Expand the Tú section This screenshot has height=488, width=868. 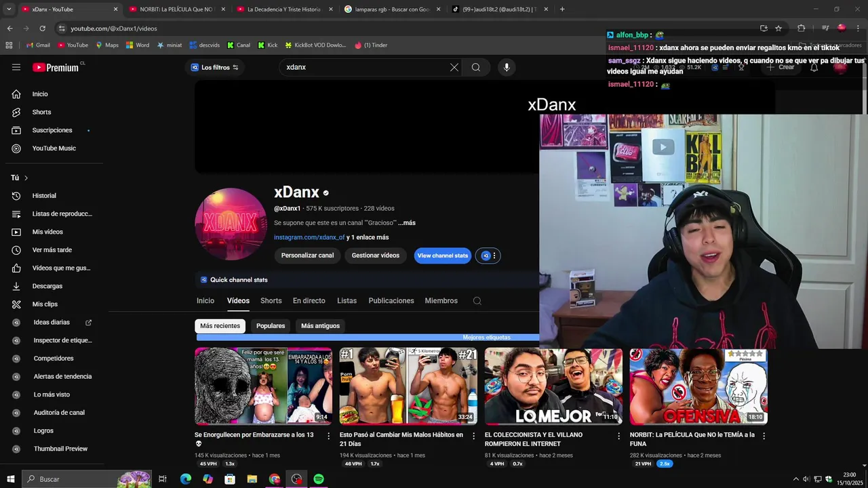tap(20, 178)
